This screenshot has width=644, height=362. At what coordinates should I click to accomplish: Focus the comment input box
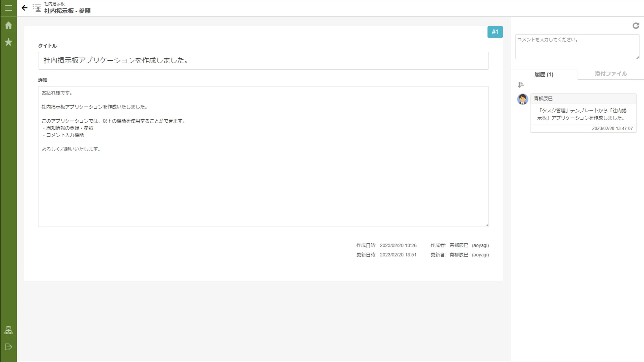pos(577,47)
